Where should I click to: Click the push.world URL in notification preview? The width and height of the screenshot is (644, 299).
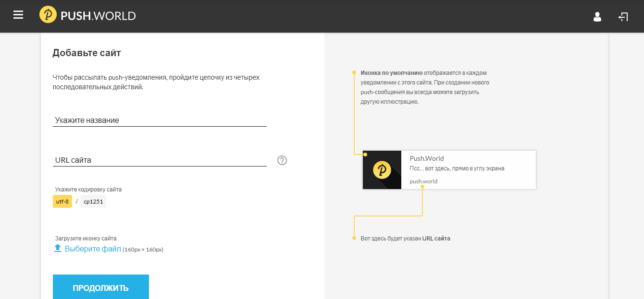pos(423,181)
